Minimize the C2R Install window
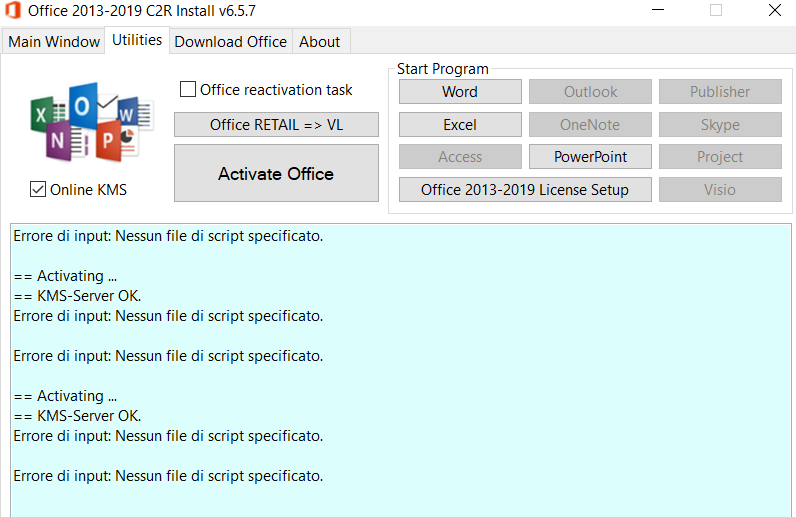This screenshot has width=796, height=517. click(658, 10)
